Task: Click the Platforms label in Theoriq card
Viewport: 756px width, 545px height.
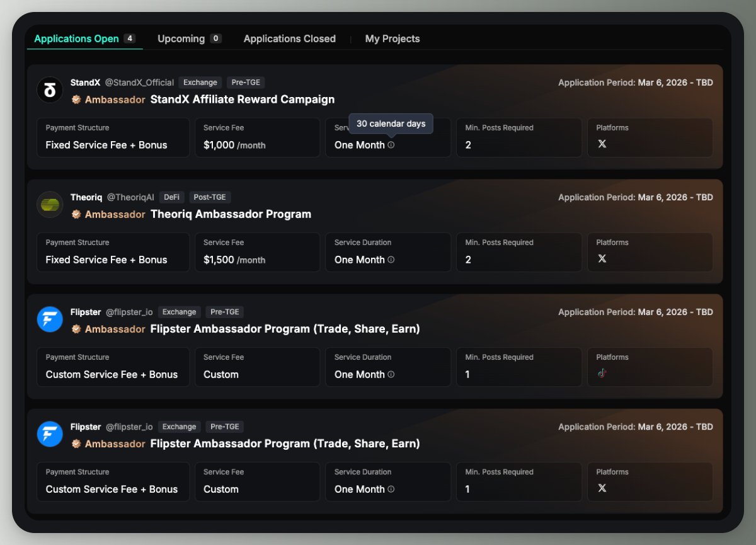Action: pos(612,243)
